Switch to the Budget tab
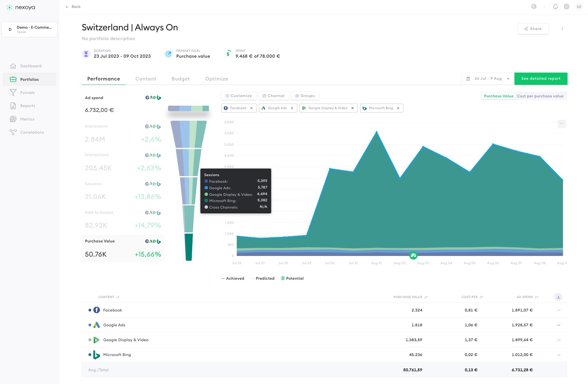 coord(180,79)
